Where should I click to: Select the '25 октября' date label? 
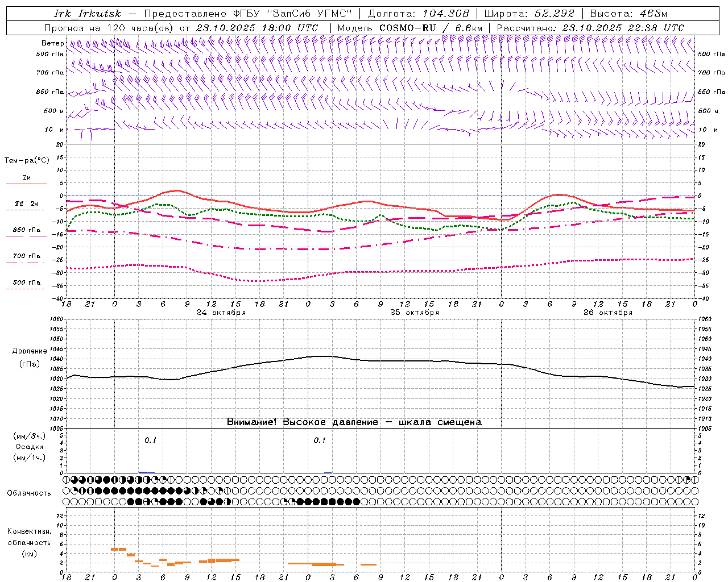[415, 313]
